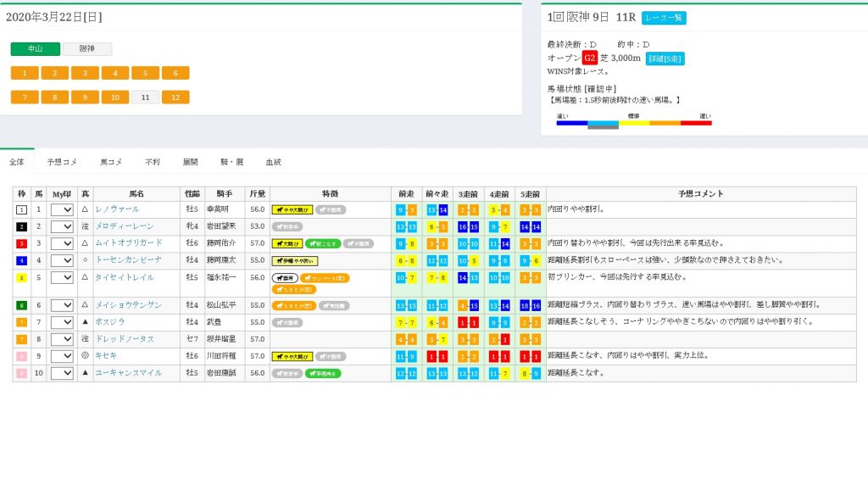Switch venue to 阪神

coord(86,49)
